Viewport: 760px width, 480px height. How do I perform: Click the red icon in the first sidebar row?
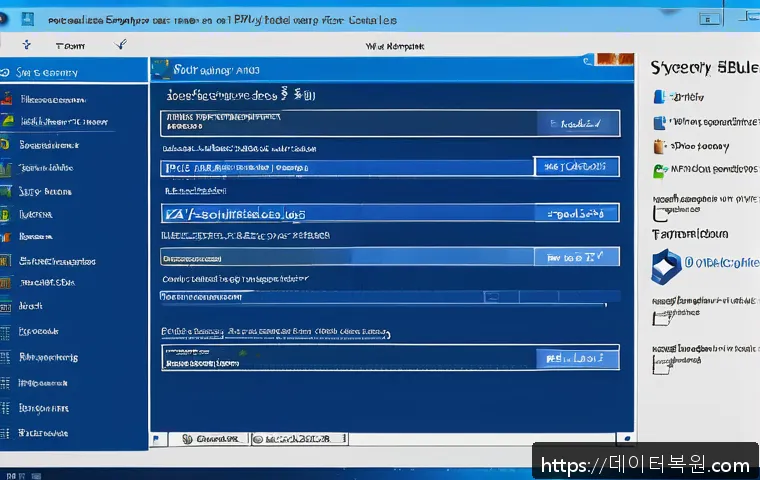pos(6,99)
